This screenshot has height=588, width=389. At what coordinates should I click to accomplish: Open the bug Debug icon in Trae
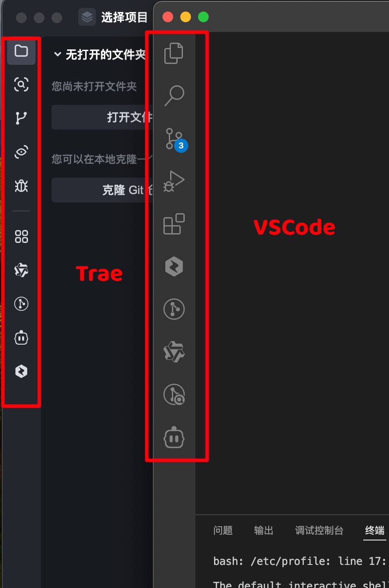pyautogui.click(x=21, y=185)
